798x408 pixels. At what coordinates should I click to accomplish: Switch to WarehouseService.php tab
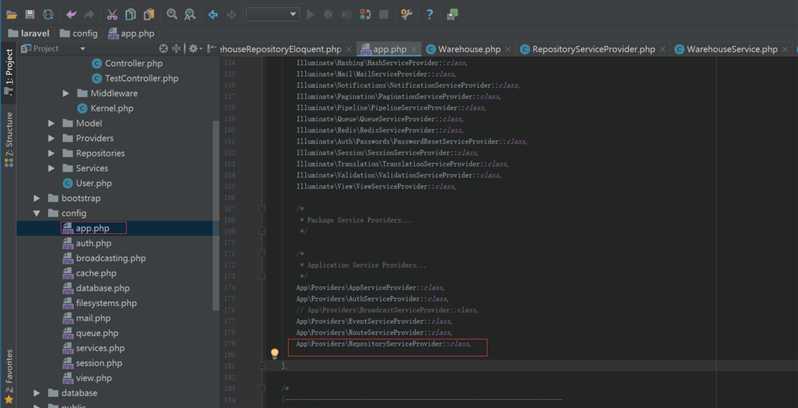[x=732, y=49]
